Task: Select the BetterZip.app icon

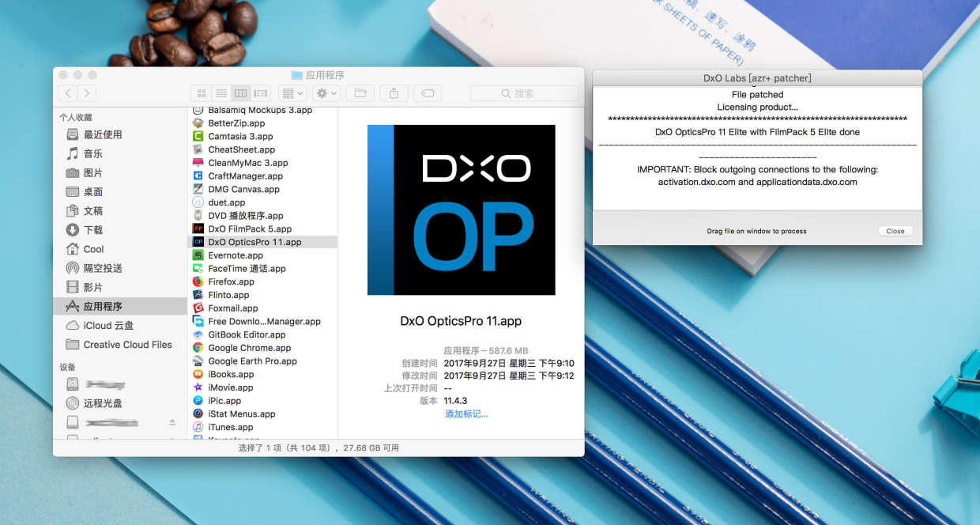Action: coord(198,123)
